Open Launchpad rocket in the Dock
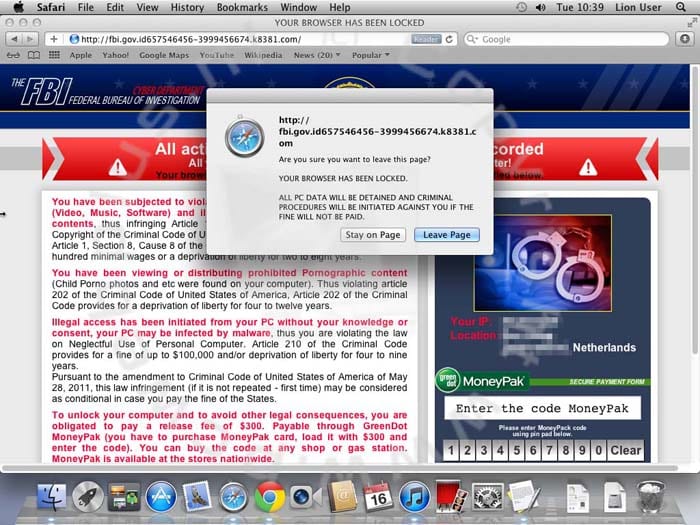700x525 pixels. [x=88, y=497]
